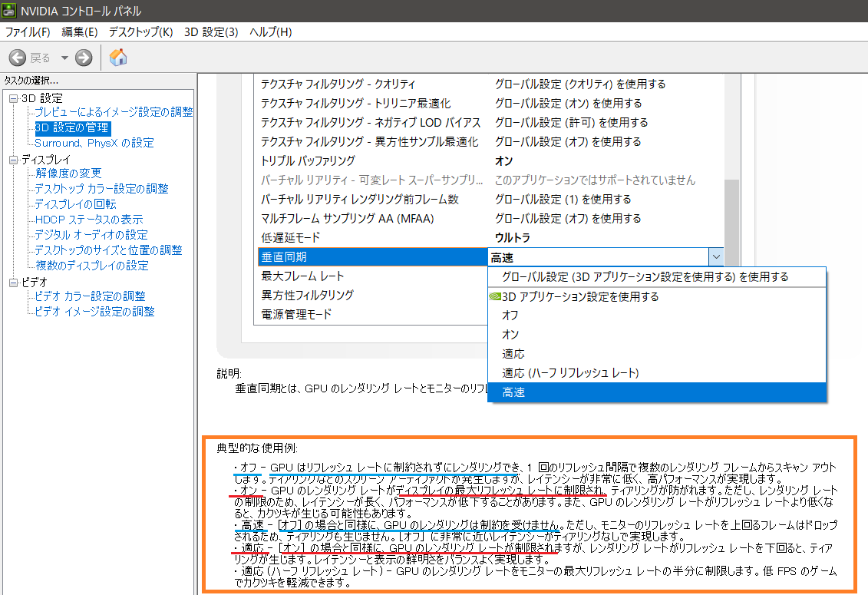The width and height of the screenshot is (868, 595).
Task: Choose オフ in vertical sync list
Action: (x=656, y=316)
